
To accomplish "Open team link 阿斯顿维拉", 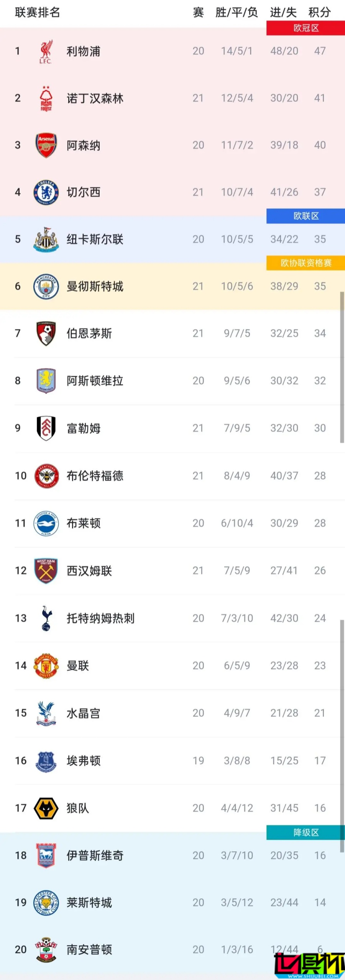I will [x=95, y=381].
